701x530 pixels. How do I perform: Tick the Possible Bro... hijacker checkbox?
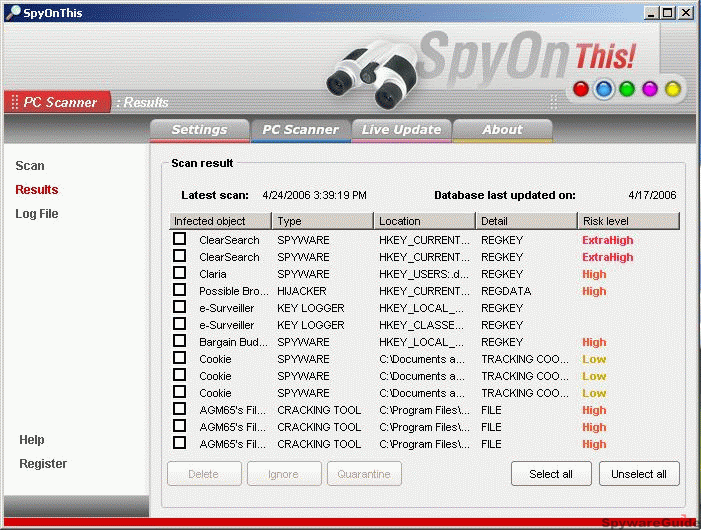click(x=180, y=290)
